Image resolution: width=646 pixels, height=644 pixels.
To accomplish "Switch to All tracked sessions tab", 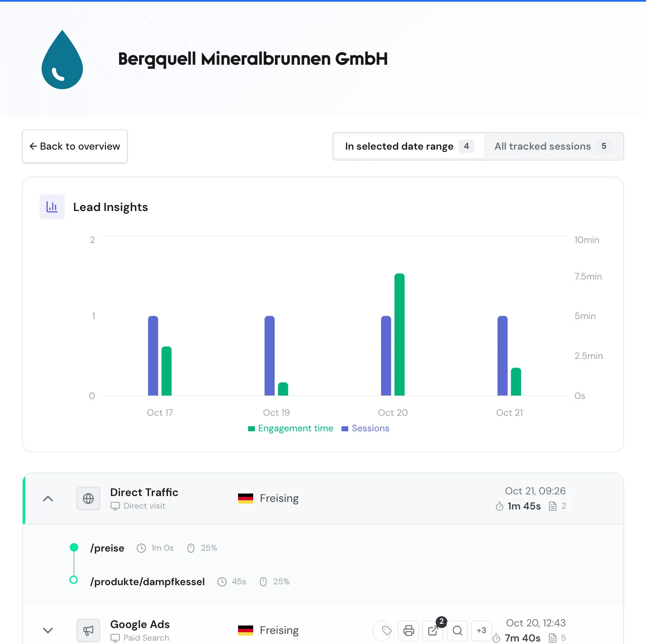I will point(553,146).
